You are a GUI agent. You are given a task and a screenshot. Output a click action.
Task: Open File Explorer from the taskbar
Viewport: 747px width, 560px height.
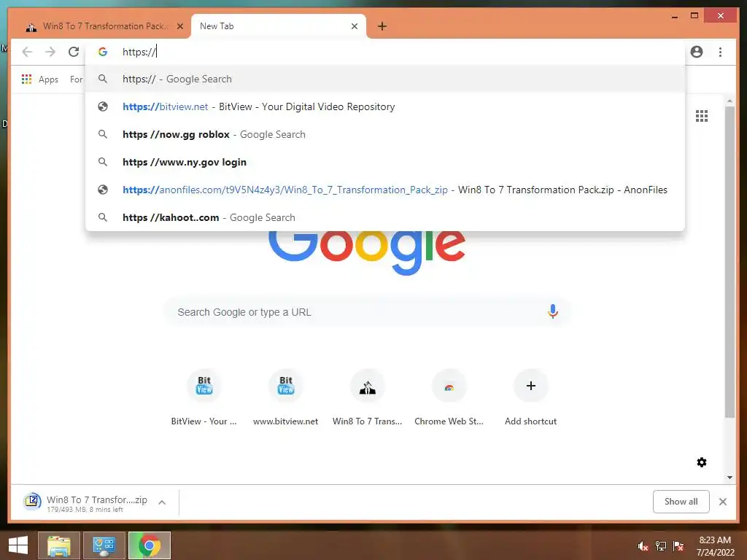point(58,545)
